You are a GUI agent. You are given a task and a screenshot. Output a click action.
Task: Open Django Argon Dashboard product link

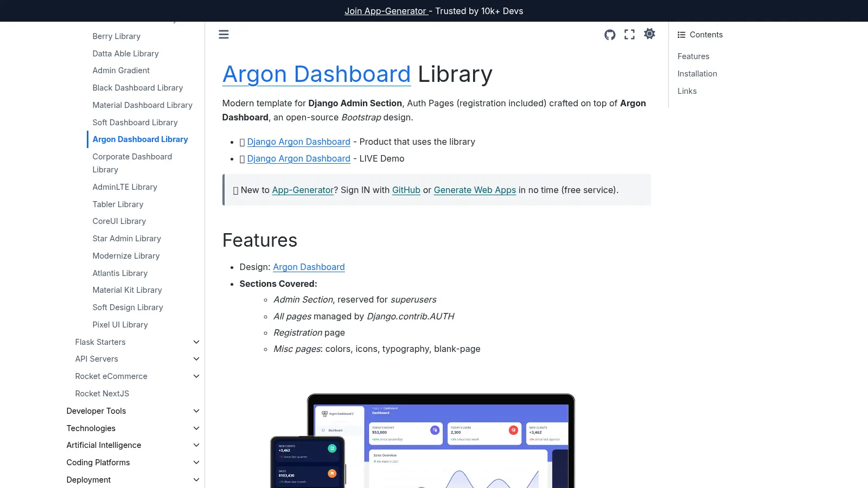click(x=298, y=142)
